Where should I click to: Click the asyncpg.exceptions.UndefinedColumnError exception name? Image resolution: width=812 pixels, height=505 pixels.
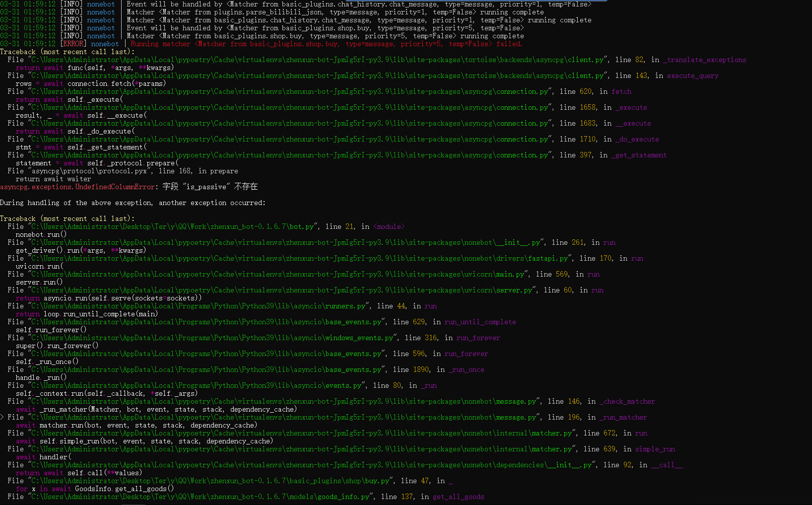click(77, 187)
